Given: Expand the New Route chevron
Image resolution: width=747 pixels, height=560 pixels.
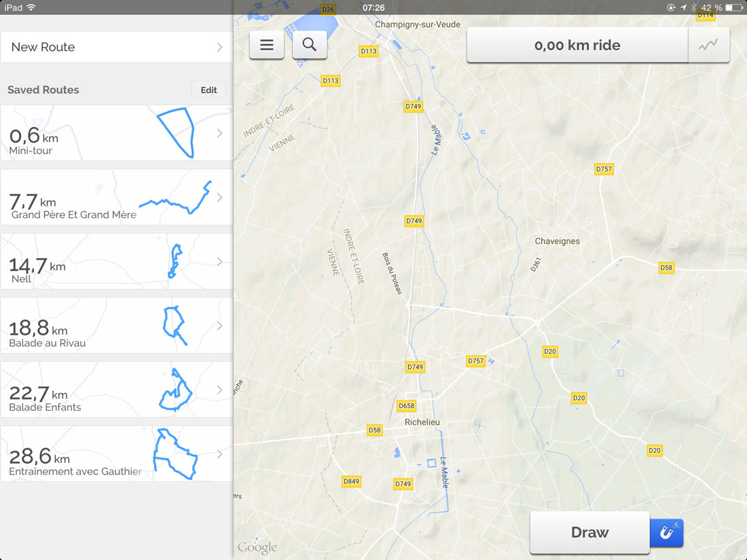Looking at the screenshot, I should (x=219, y=47).
